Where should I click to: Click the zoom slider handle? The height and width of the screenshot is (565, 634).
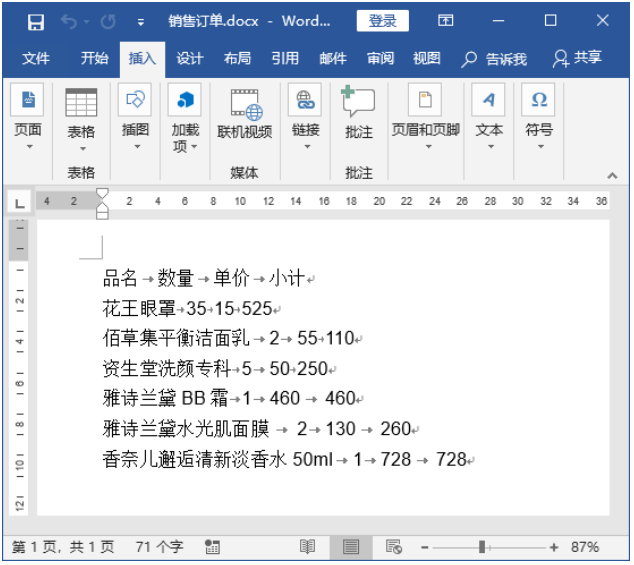pos(482,547)
